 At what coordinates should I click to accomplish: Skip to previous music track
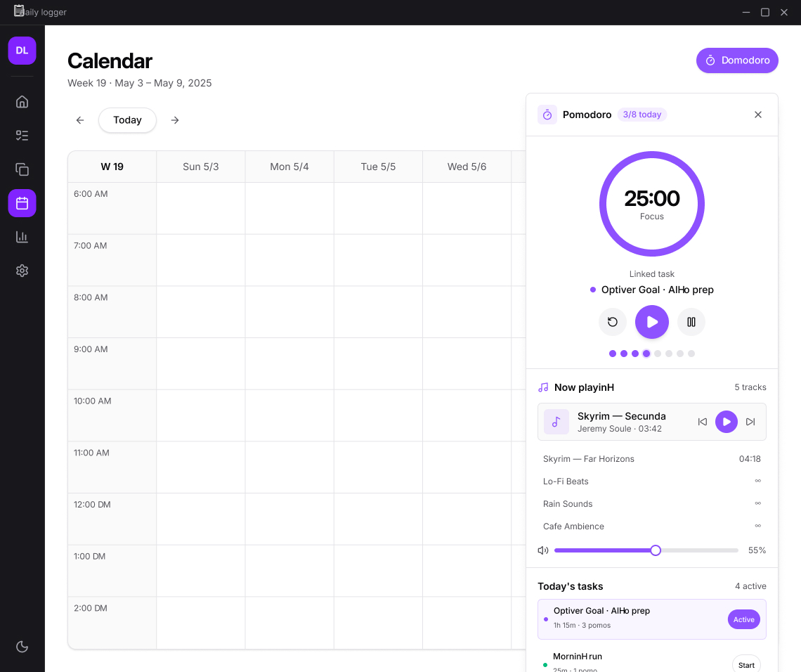click(x=703, y=422)
